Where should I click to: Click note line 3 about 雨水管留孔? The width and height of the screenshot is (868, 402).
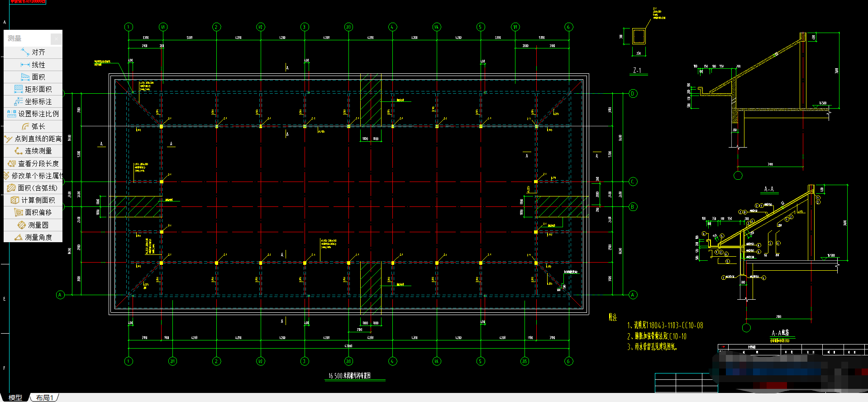coord(652,347)
